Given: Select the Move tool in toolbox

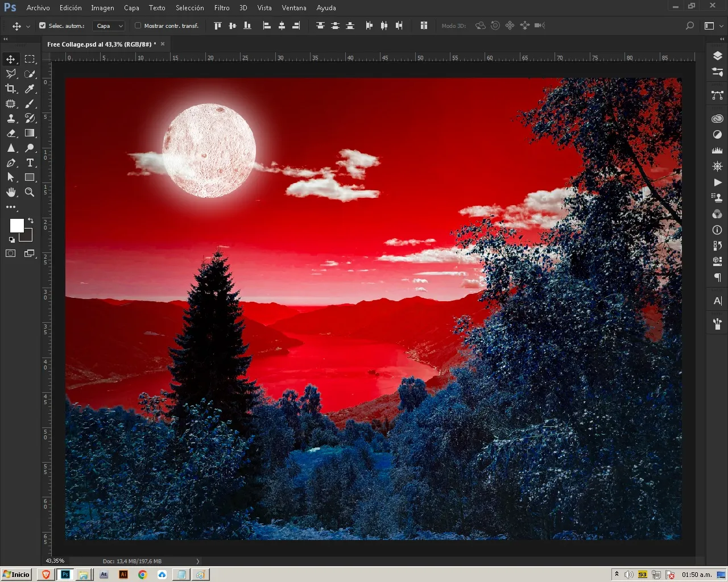Looking at the screenshot, I should [11, 59].
